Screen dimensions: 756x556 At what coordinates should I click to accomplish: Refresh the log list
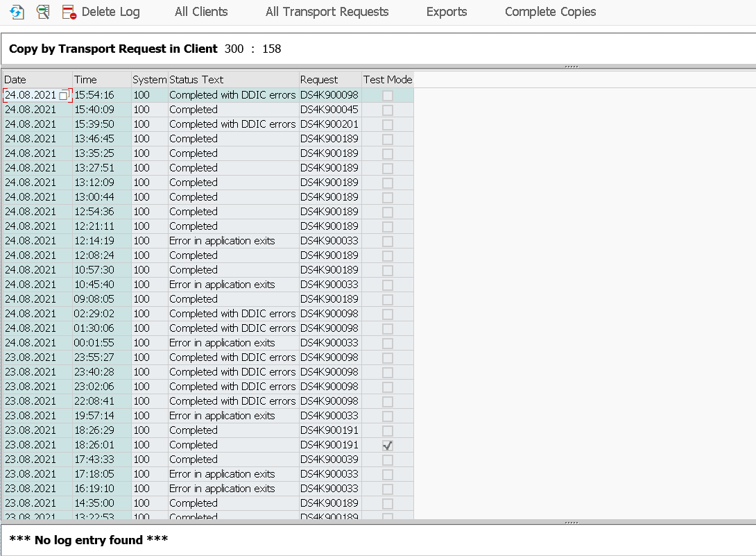point(16,12)
